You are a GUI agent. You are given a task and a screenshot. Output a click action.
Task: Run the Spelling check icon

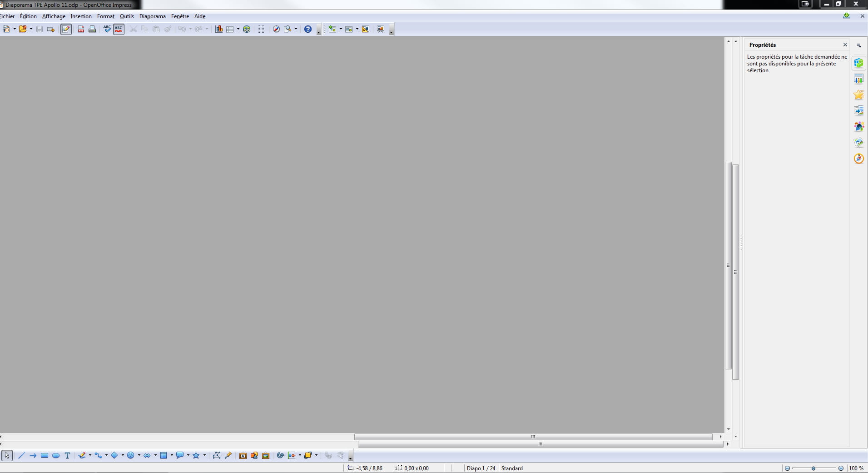[x=107, y=29]
